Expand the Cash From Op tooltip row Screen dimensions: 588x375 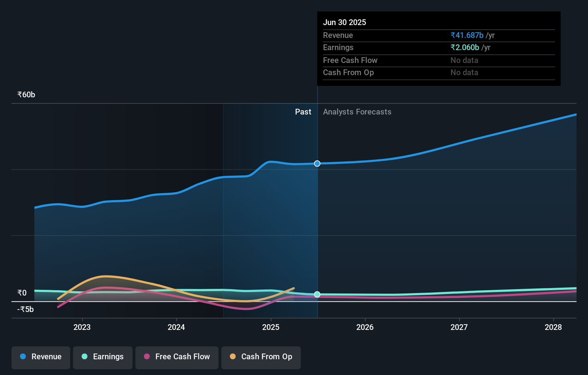pyautogui.click(x=348, y=73)
